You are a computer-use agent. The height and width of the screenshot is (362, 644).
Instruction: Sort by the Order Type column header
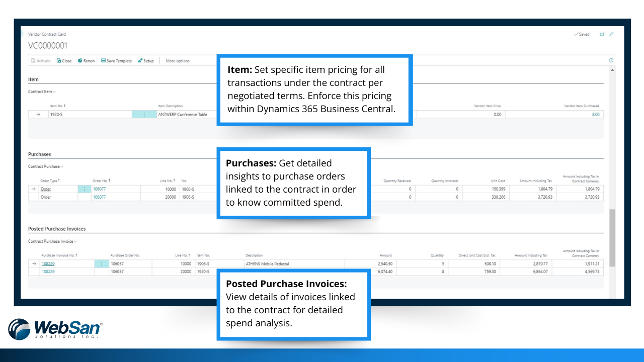[x=50, y=180]
